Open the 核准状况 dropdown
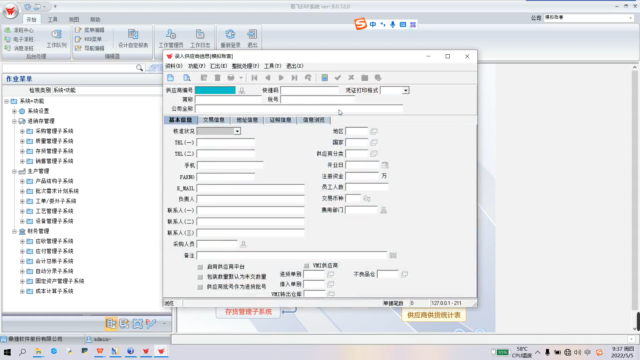This screenshot has height=360, width=640. point(237,131)
